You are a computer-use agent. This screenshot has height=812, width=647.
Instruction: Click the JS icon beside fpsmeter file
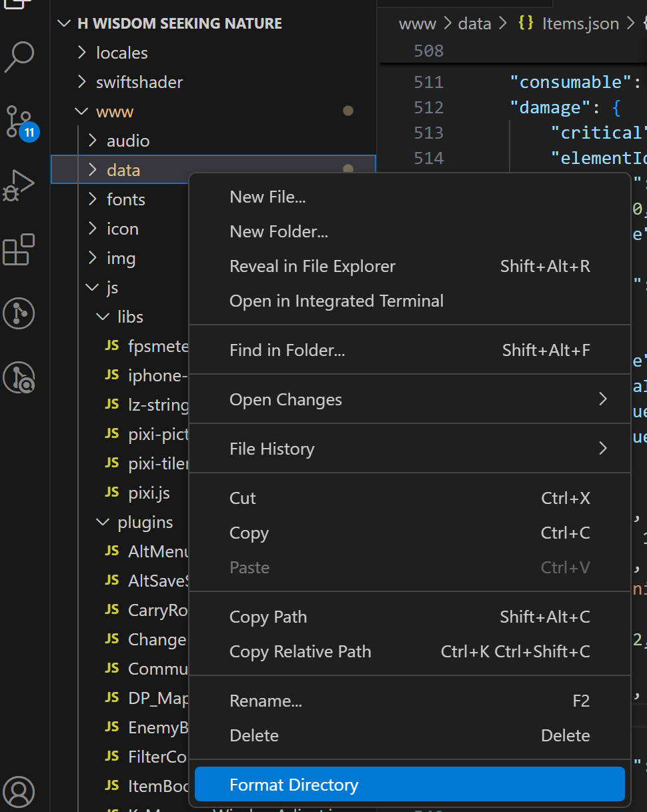point(112,346)
